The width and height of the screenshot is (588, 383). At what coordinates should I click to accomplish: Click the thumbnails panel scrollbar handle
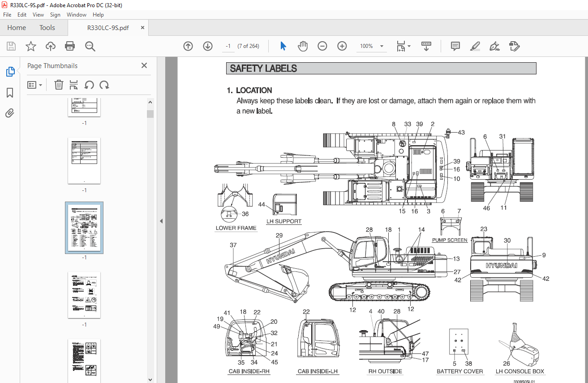click(x=150, y=114)
